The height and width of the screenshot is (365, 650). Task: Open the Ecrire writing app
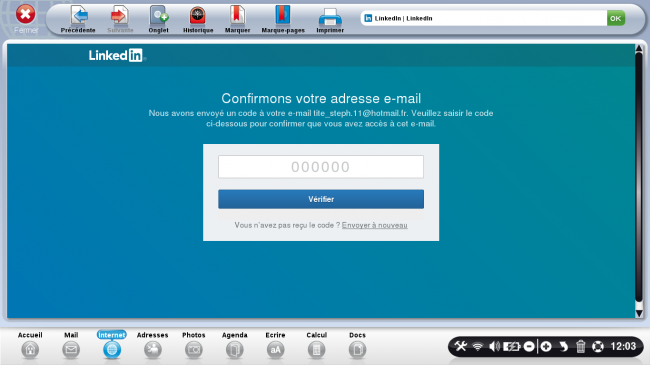[x=275, y=345]
